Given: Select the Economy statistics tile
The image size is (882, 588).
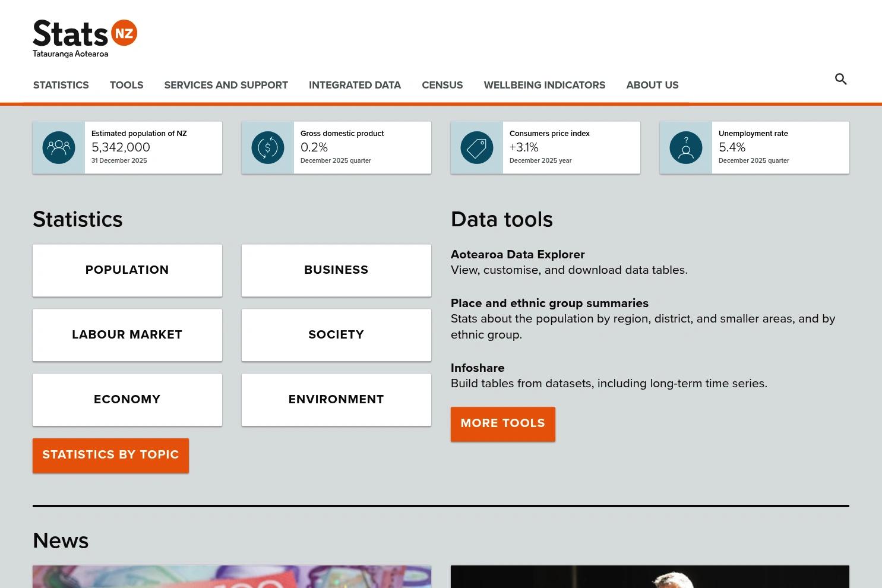Looking at the screenshot, I should pyautogui.click(x=127, y=400).
